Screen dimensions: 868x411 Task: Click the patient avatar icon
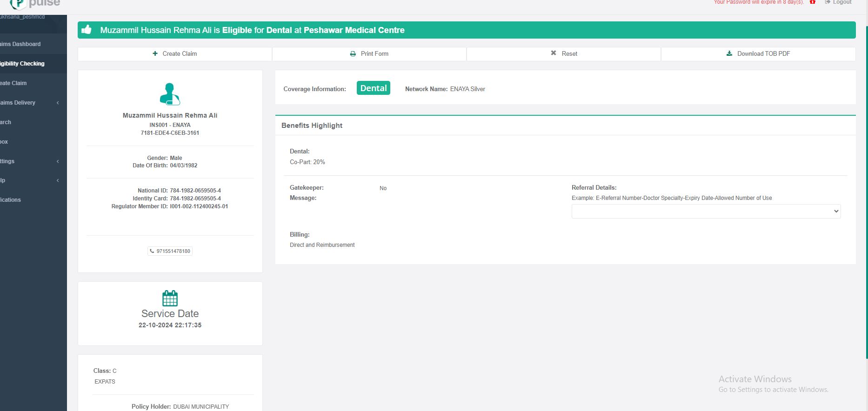170,94
